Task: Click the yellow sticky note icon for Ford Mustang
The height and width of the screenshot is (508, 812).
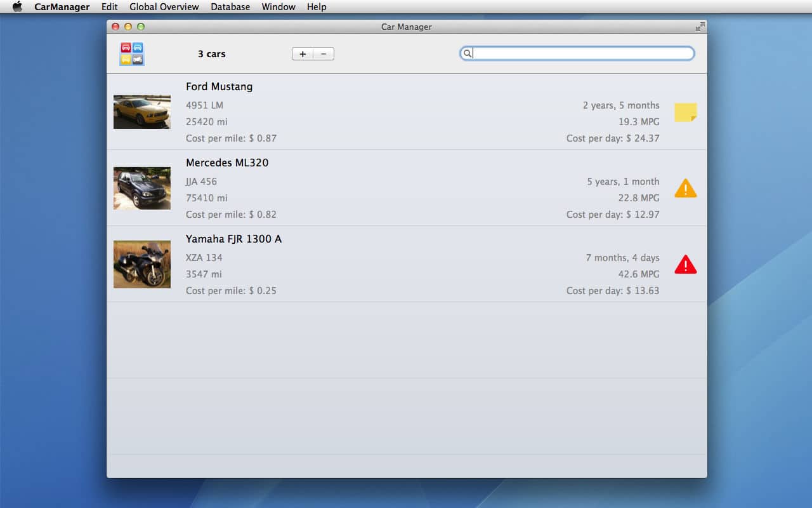Action: pyautogui.click(x=686, y=112)
